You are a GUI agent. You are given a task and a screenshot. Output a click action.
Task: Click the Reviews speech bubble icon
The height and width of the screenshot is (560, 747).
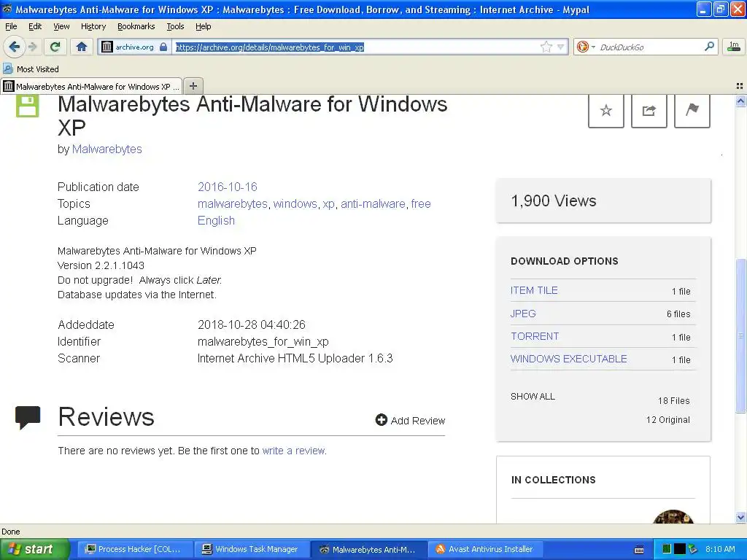28,418
